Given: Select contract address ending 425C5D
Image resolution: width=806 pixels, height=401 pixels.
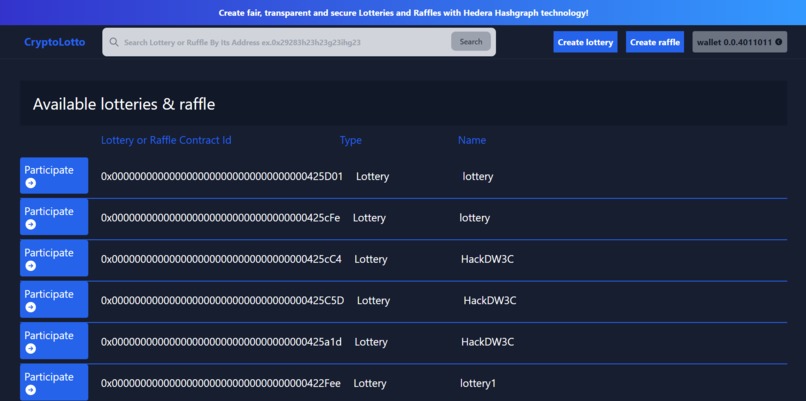Looking at the screenshot, I should tap(223, 301).
